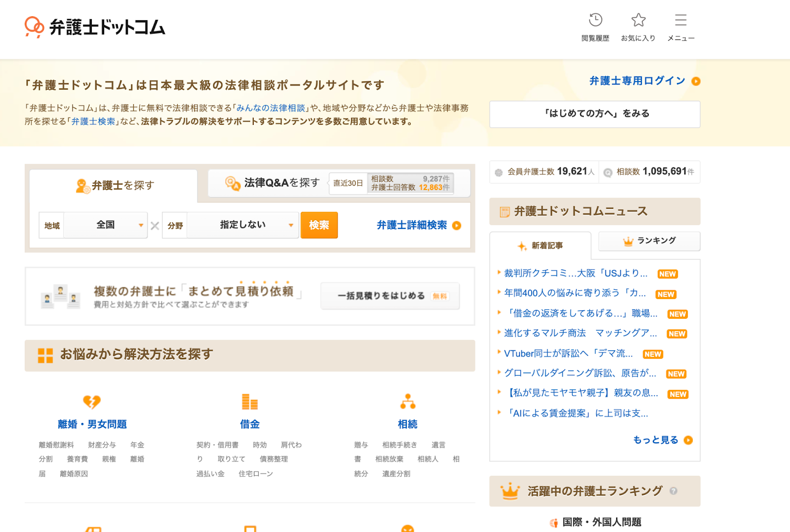Open news 年間400人の悩みに寄り添う
The image size is (790, 532).
575,293
